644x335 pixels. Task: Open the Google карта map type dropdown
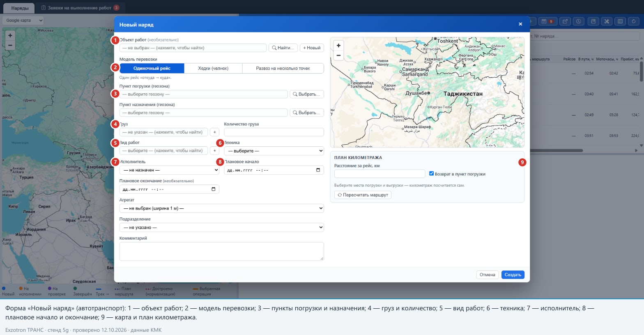(23, 20)
